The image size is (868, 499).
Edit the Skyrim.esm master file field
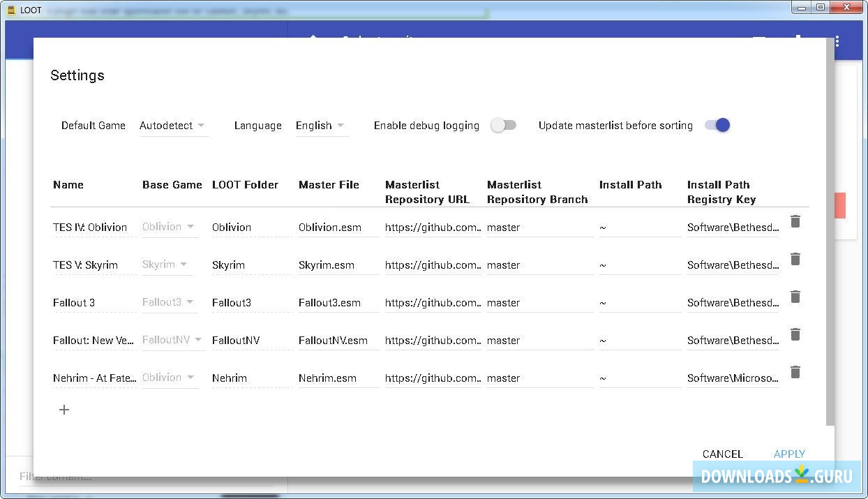coord(338,265)
